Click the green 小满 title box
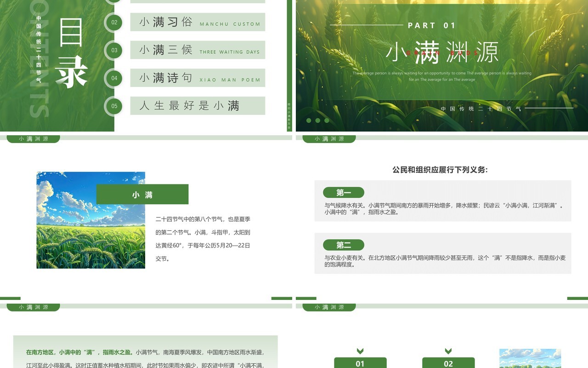588x368 pixels. coord(142,194)
